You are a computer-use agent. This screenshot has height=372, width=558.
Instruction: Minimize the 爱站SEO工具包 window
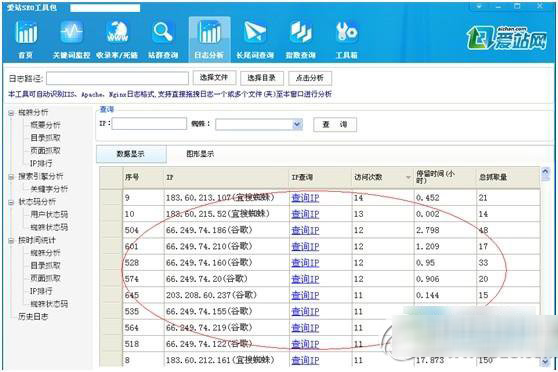pyautogui.click(x=498, y=7)
